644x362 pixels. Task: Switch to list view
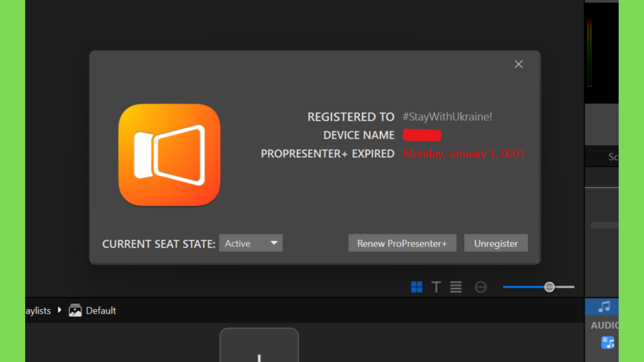[456, 287]
